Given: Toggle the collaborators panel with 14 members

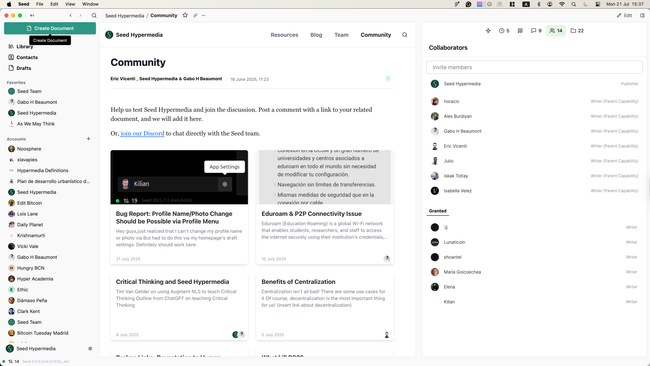Looking at the screenshot, I should [556, 31].
